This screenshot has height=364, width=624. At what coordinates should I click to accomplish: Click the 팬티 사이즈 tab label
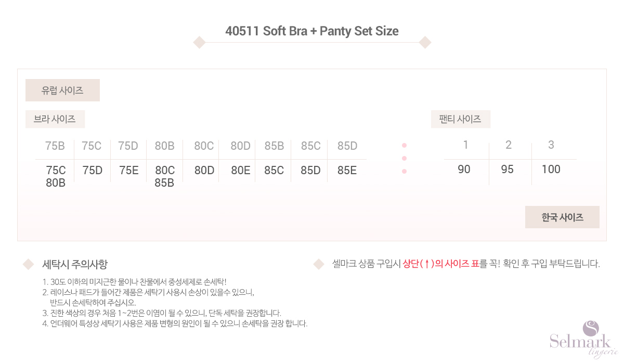[460, 119]
